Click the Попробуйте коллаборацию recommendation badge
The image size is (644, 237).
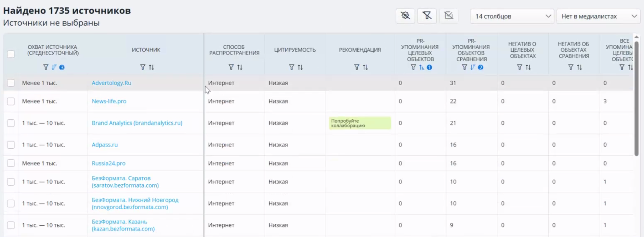click(360, 123)
